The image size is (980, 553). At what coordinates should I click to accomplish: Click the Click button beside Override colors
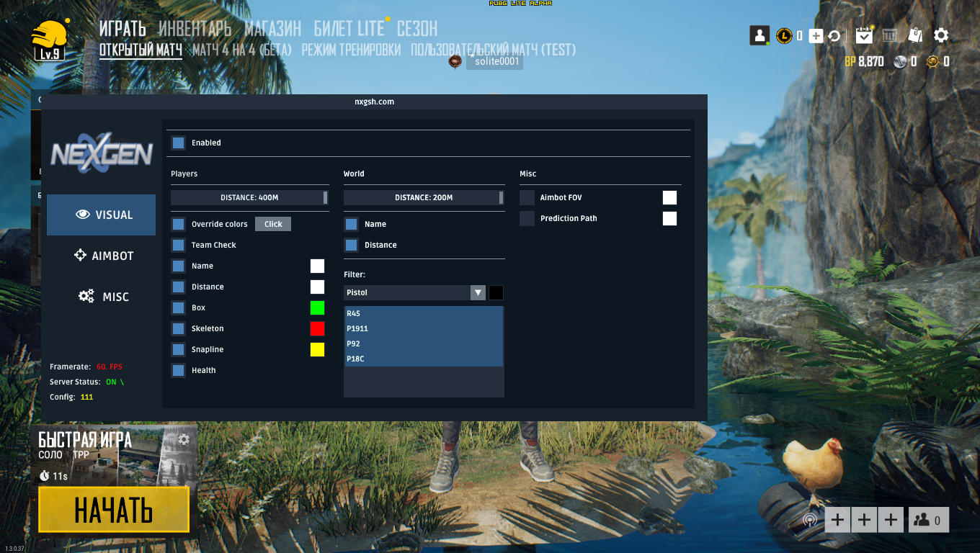click(273, 224)
